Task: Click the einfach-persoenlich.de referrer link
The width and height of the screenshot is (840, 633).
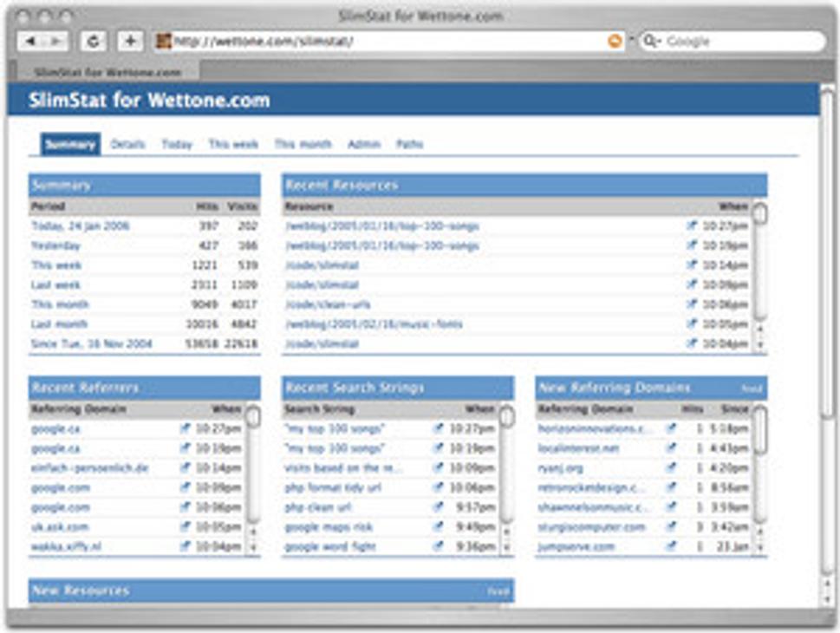Action: pyautogui.click(x=89, y=467)
